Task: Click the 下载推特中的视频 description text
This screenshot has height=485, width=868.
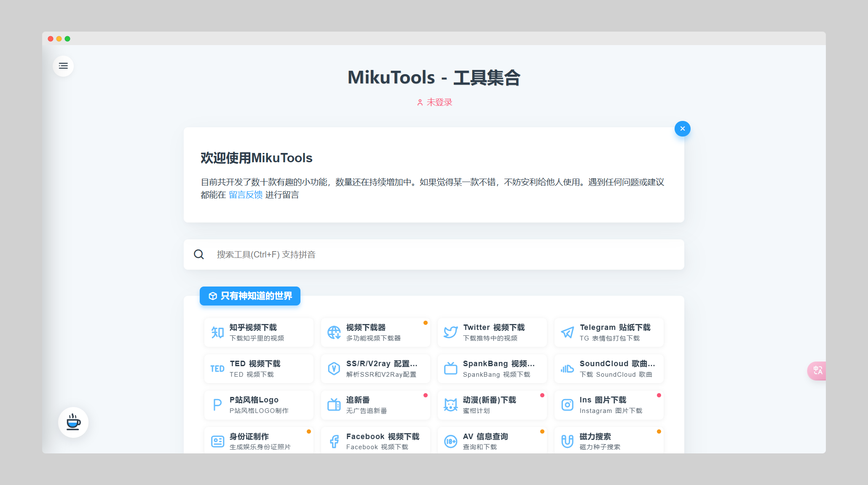Action: 490,338
